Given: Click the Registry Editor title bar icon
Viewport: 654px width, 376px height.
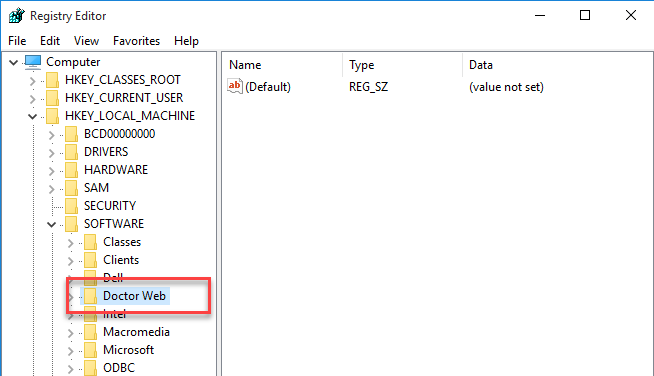Looking at the screenshot, I should coord(17,16).
